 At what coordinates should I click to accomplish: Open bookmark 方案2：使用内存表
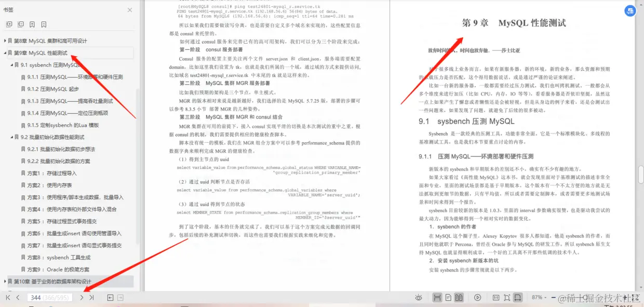point(49,185)
